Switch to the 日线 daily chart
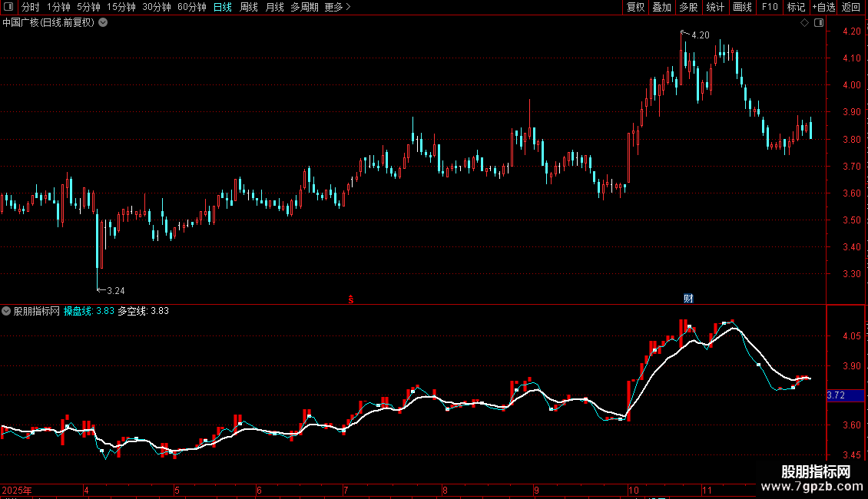The image size is (868, 499). pos(223,7)
